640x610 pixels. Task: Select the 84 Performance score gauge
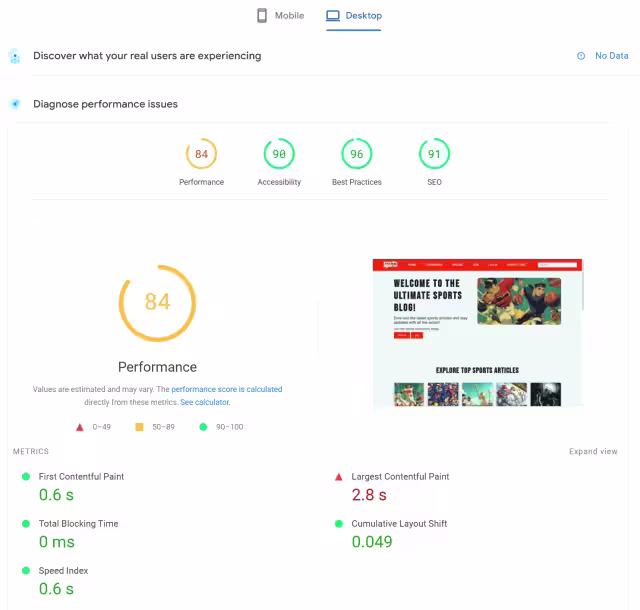(x=201, y=154)
